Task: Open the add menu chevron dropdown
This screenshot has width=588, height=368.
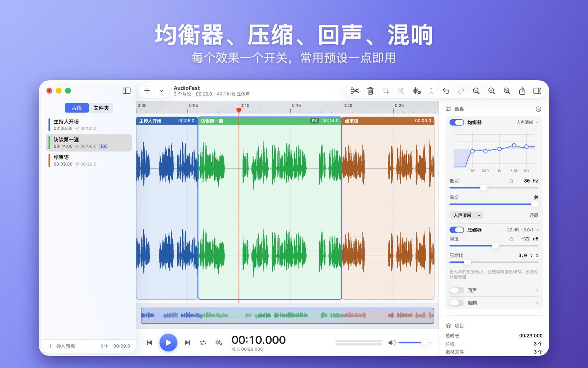Action: click(161, 91)
